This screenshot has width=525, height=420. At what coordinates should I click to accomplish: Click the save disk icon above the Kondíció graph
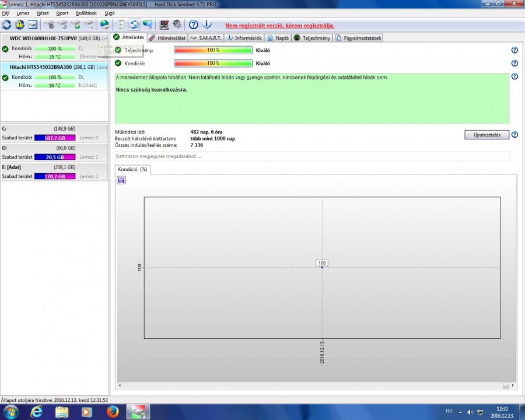121,180
